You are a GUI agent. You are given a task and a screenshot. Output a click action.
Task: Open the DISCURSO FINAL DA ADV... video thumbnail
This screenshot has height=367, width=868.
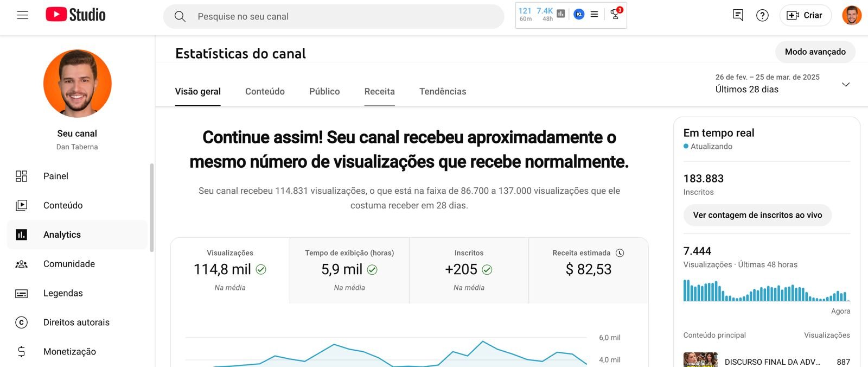pyautogui.click(x=700, y=359)
